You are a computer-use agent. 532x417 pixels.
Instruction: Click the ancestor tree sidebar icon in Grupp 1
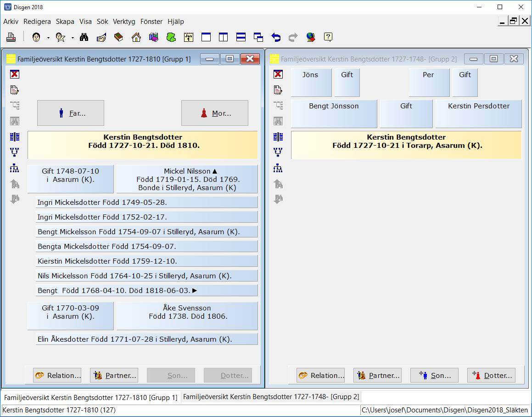click(15, 152)
